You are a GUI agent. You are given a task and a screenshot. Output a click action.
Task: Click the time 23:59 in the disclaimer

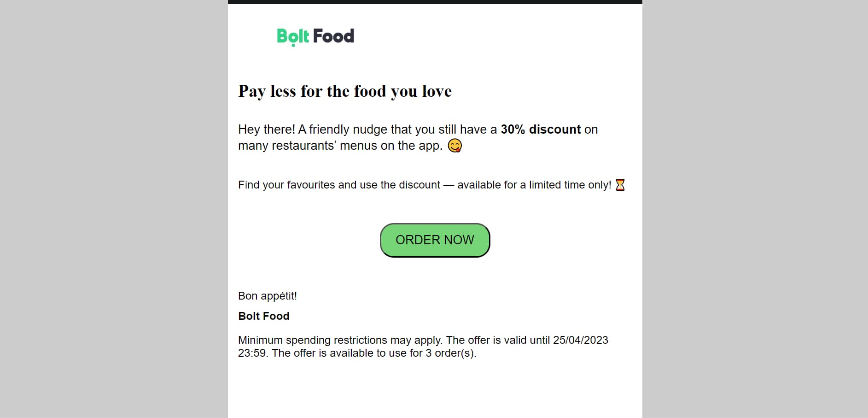coord(252,353)
